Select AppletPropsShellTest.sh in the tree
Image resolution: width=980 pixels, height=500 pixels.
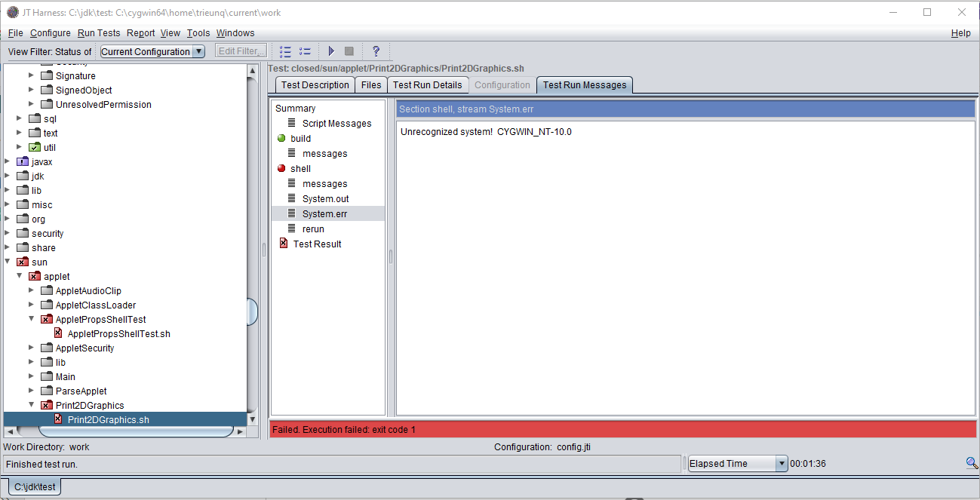coord(118,333)
